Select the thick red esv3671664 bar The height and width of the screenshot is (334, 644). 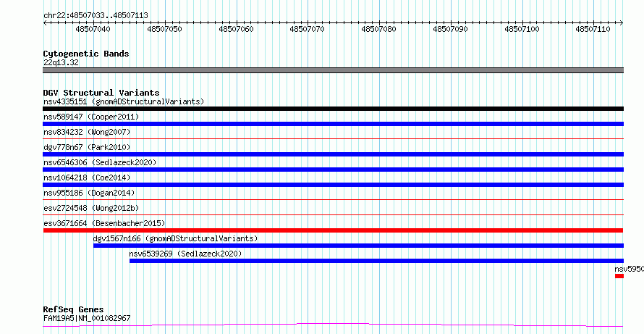(333, 230)
